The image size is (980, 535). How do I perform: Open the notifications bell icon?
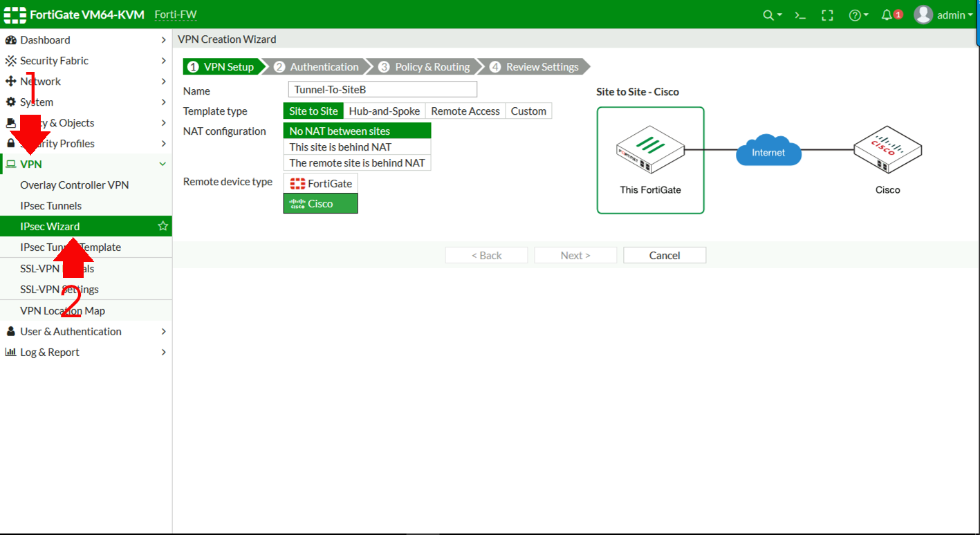887,15
